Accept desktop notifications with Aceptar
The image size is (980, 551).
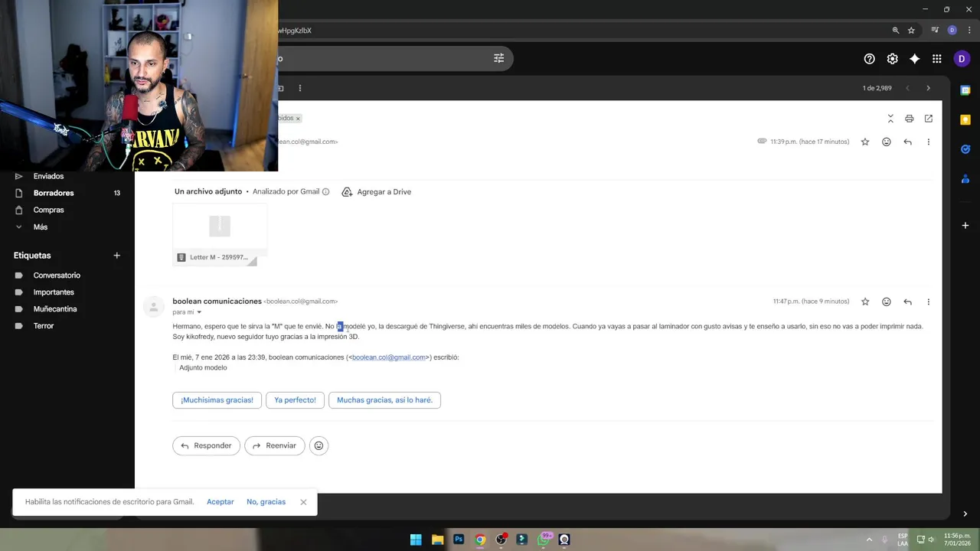pos(220,502)
